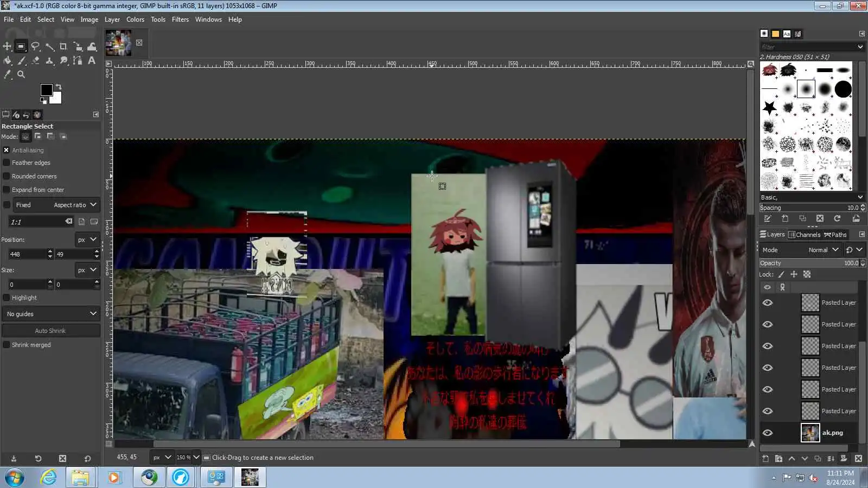Delete the selected brush
The width and height of the screenshot is (868, 488).
point(820,219)
